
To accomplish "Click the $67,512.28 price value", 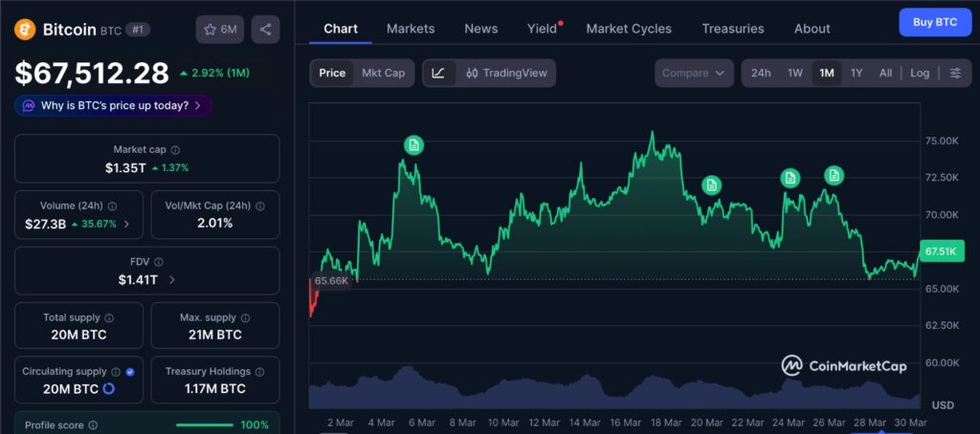I will click(92, 73).
